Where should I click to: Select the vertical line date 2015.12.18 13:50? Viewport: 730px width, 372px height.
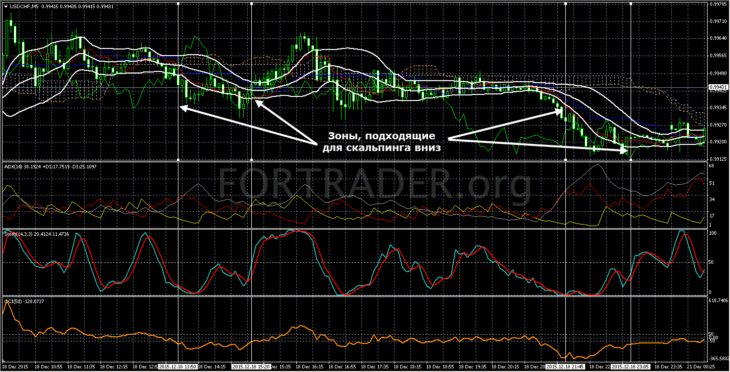pos(178,367)
